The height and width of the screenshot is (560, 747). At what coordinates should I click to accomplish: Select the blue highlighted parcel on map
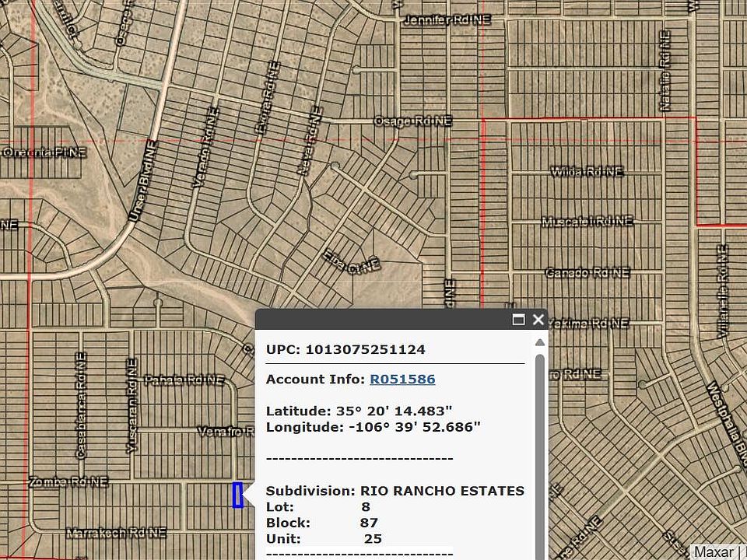[x=238, y=495]
